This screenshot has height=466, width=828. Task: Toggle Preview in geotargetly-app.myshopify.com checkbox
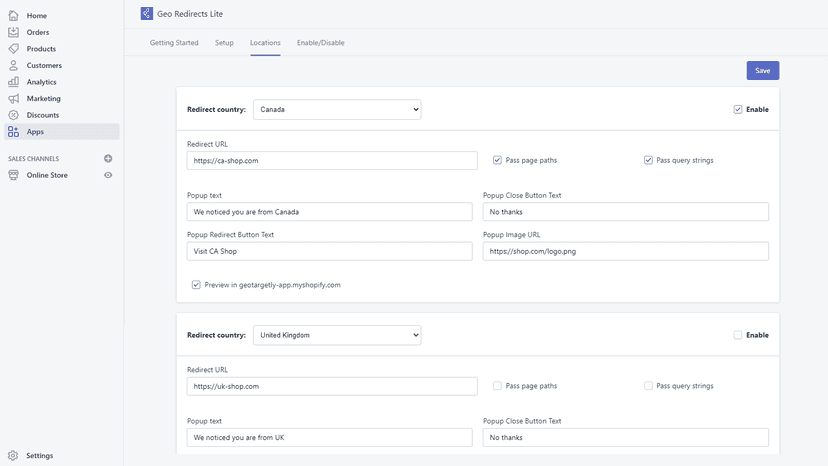click(196, 285)
